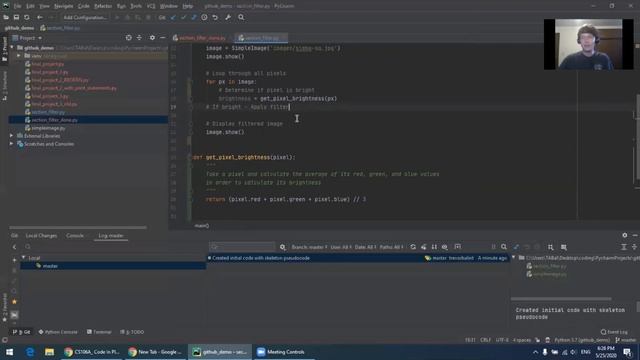The height and width of the screenshot is (360, 640).
Task: Open the Date: All filter dropdown
Action: tap(365, 247)
